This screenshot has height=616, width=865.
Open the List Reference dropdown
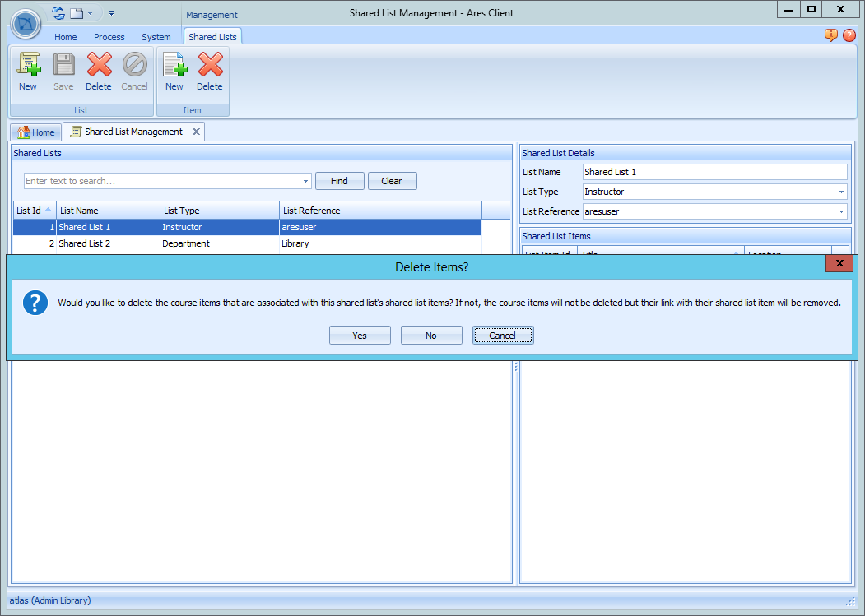tap(840, 211)
